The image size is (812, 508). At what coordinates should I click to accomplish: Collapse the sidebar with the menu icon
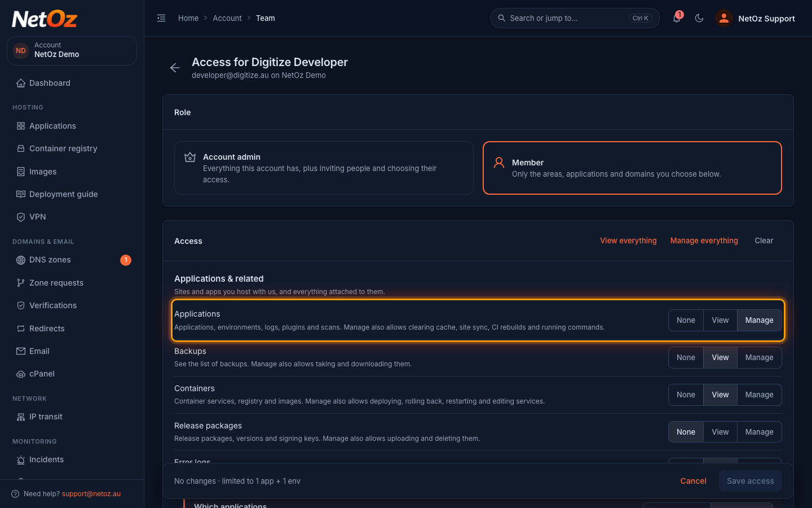[x=161, y=18]
